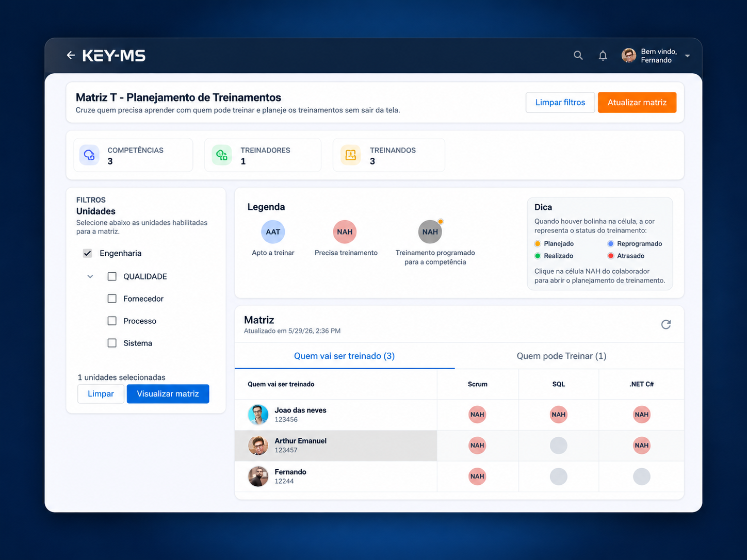Click ID '12244' under Fernando

(x=284, y=481)
